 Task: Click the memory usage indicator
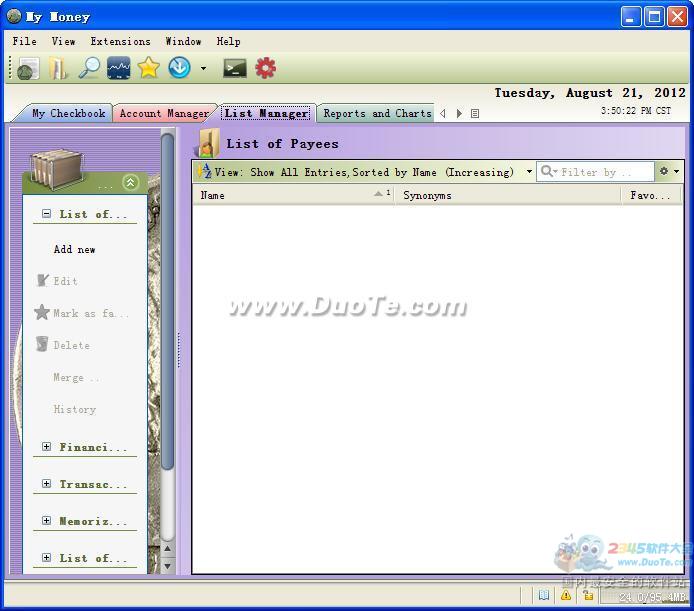click(644, 597)
